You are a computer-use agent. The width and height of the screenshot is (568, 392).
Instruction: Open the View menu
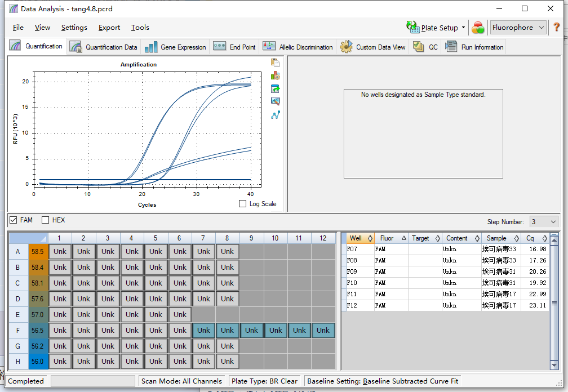point(42,28)
